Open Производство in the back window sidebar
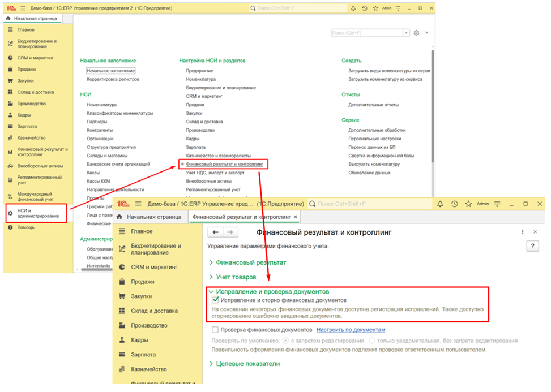This screenshot has height=392, width=551. click(x=32, y=104)
